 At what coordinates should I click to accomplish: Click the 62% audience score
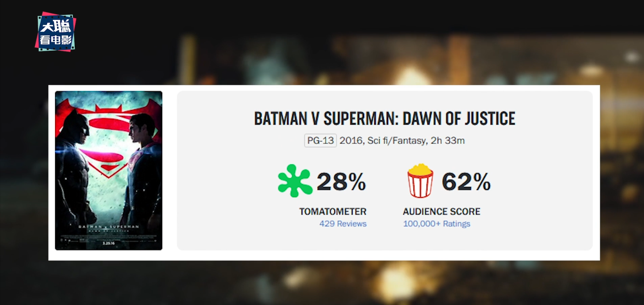(x=466, y=182)
